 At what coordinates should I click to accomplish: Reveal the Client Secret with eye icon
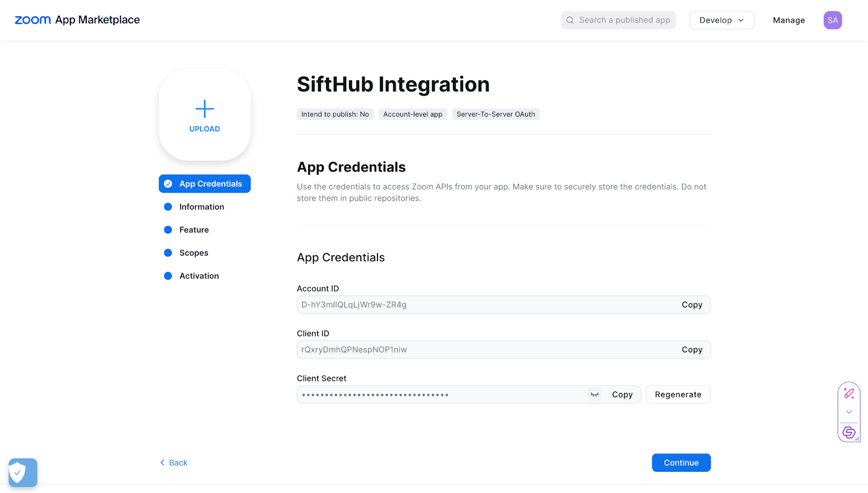pyautogui.click(x=595, y=395)
